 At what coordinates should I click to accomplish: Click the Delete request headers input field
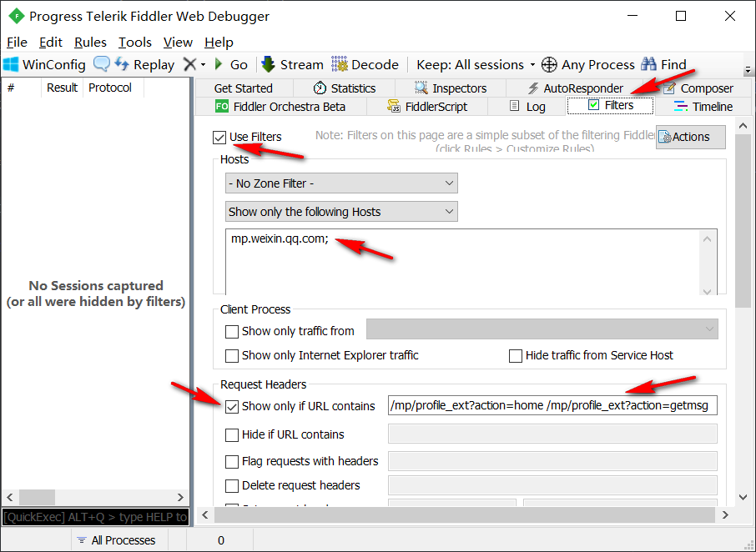click(x=552, y=485)
